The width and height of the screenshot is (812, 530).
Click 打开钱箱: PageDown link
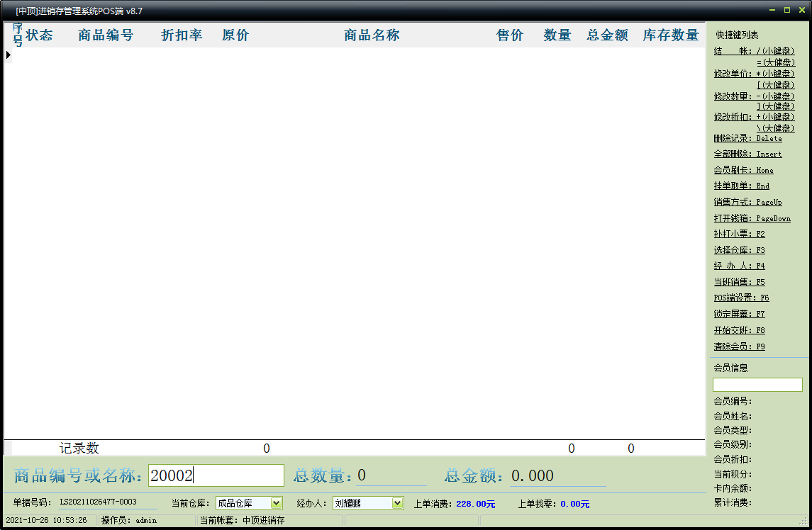tap(752, 218)
